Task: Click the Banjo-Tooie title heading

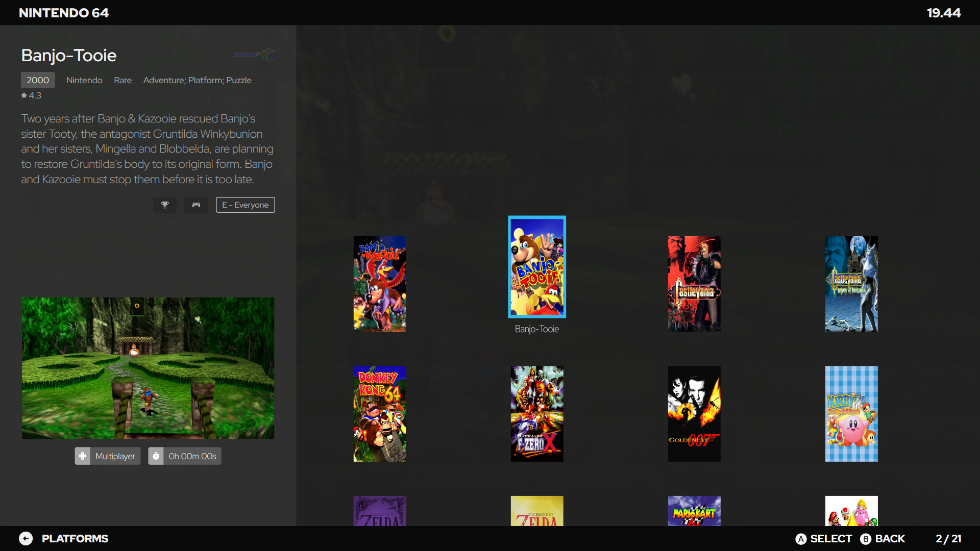Action: [x=69, y=55]
